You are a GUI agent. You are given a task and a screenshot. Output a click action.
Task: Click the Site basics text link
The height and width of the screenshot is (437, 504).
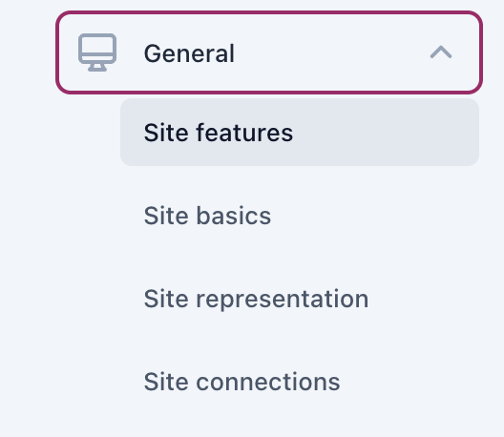coord(207,216)
